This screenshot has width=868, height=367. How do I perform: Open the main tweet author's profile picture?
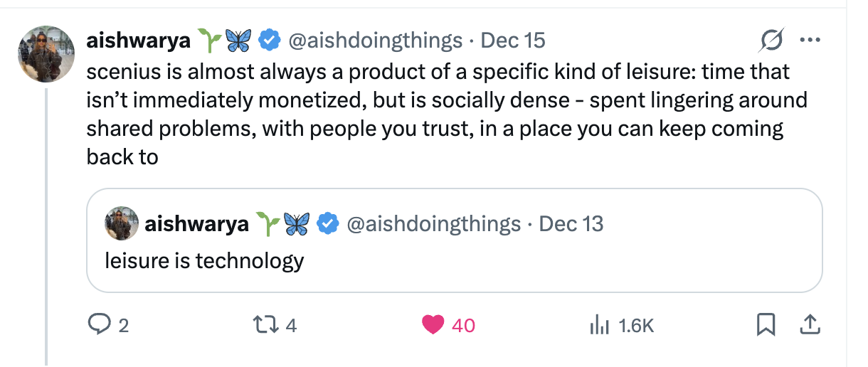point(46,55)
